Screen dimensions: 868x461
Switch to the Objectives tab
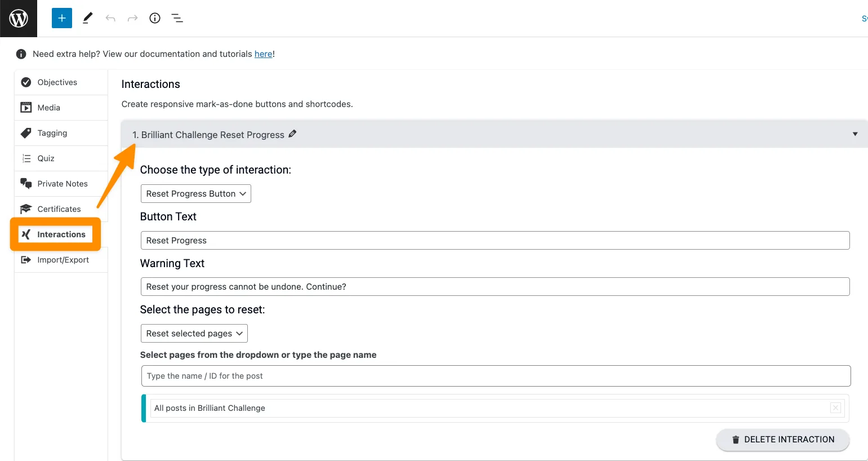57,82
